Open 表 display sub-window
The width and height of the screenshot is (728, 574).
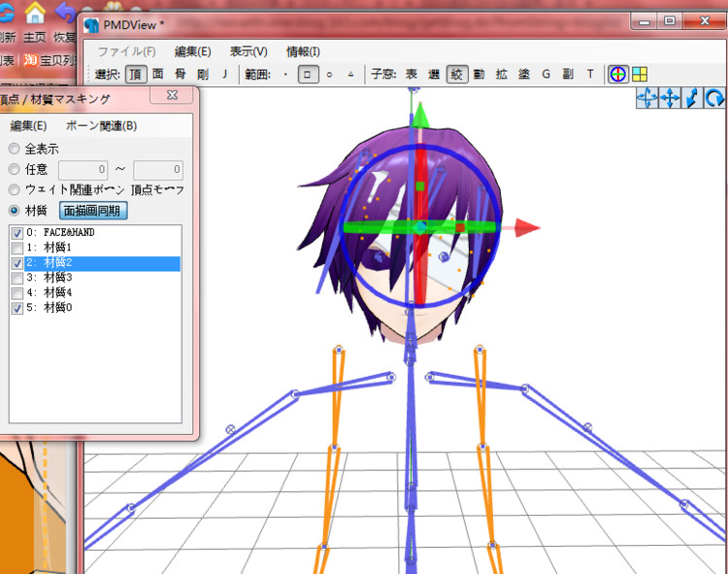412,75
